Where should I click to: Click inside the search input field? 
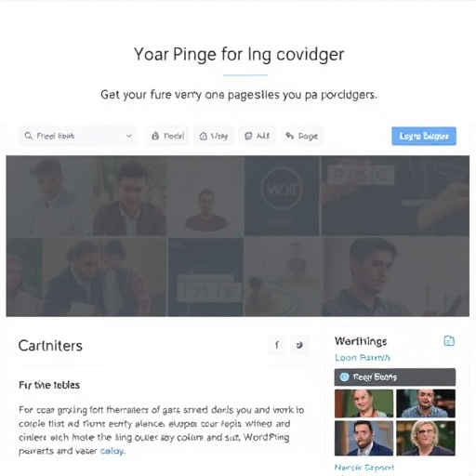pos(77,136)
